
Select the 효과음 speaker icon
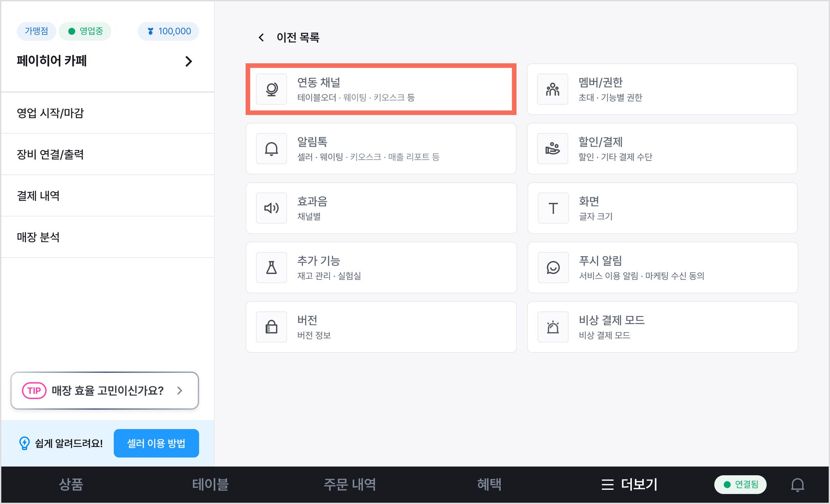click(x=272, y=208)
